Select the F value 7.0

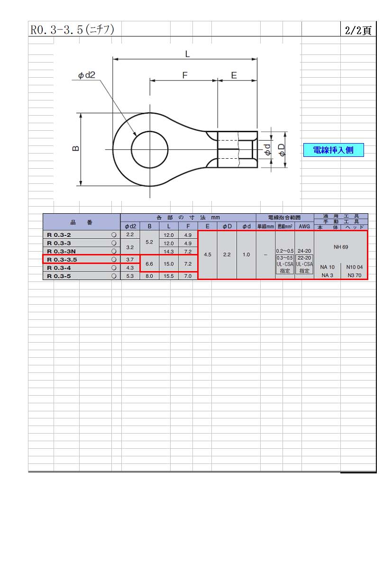click(188, 275)
